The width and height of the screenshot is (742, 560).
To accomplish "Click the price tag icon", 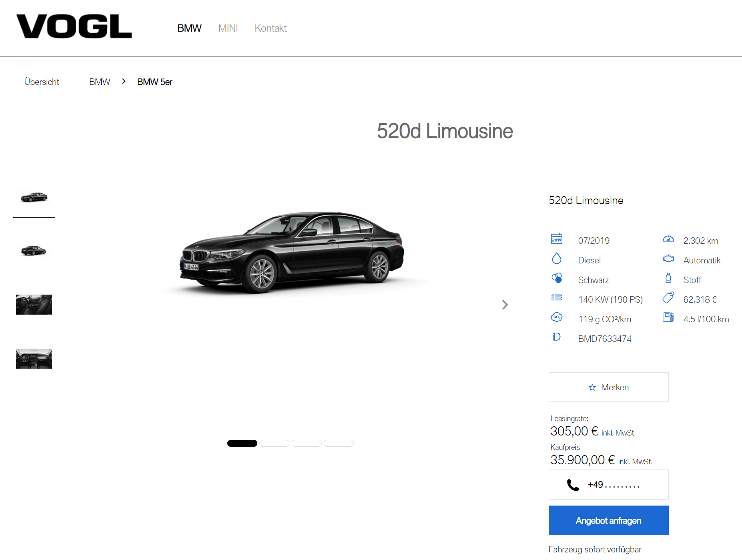I will click(668, 297).
